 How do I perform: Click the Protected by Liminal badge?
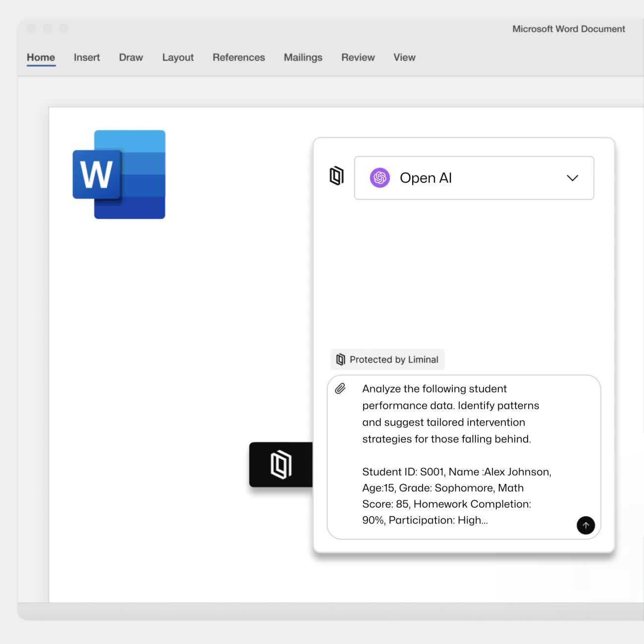[387, 359]
